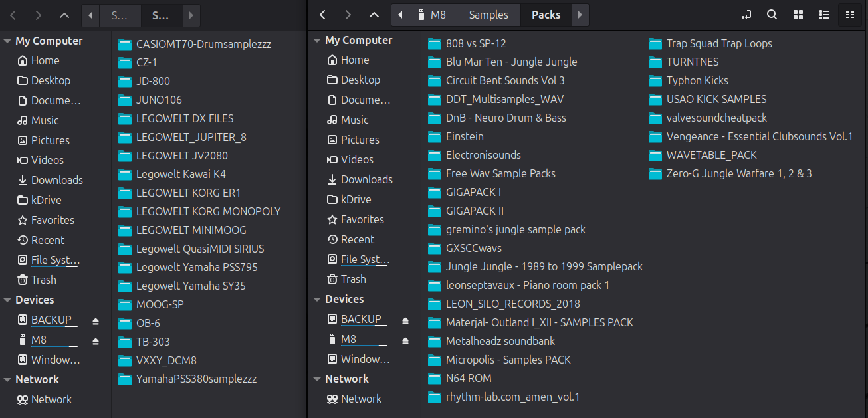Eject BACKUP drive in the left sidebar
The height and width of the screenshot is (418, 868).
coord(96,321)
